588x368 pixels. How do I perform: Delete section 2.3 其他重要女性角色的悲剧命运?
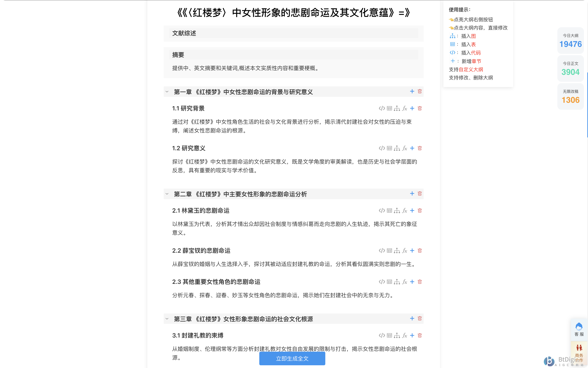coord(420,282)
